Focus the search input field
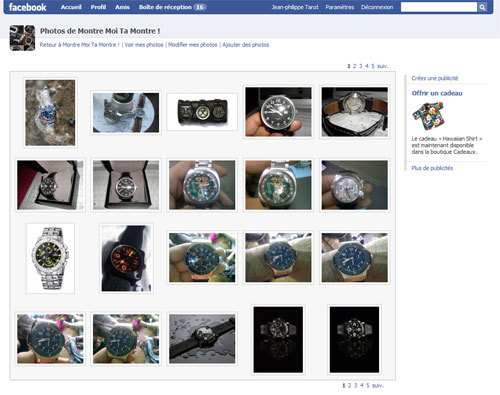The height and width of the screenshot is (395, 500). pos(439,7)
